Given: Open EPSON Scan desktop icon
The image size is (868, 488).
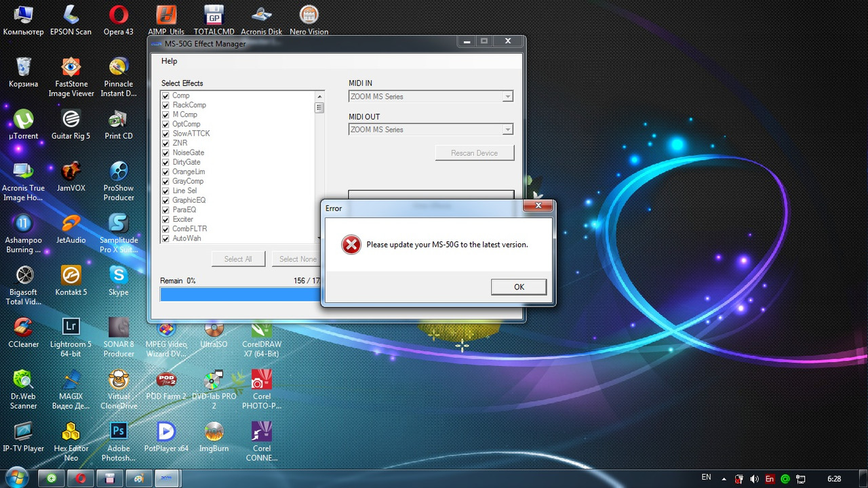Looking at the screenshot, I should (71, 20).
